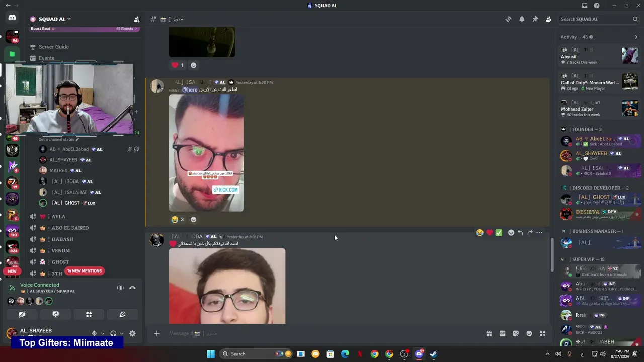Open the Kick.com selfie image attachment
Image resolution: width=644 pixels, height=362 pixels.
point(206,153)
